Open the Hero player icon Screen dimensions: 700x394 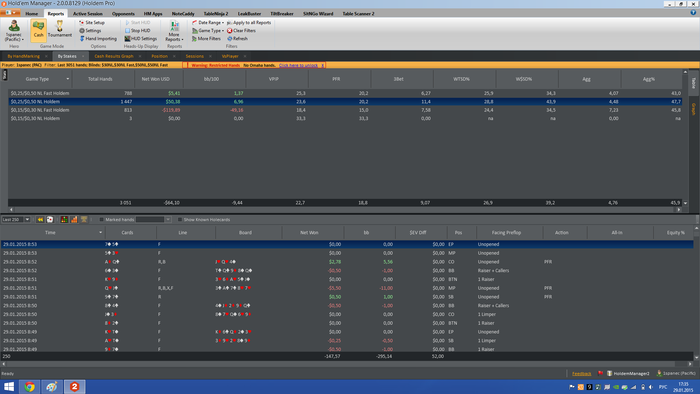(x=14, y=30)
